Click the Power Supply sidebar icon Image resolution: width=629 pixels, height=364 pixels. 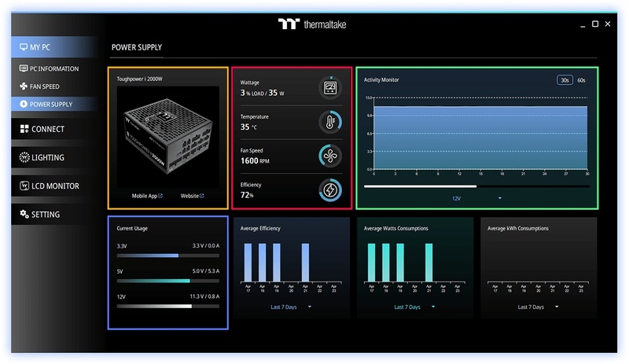tap(24, 104)
